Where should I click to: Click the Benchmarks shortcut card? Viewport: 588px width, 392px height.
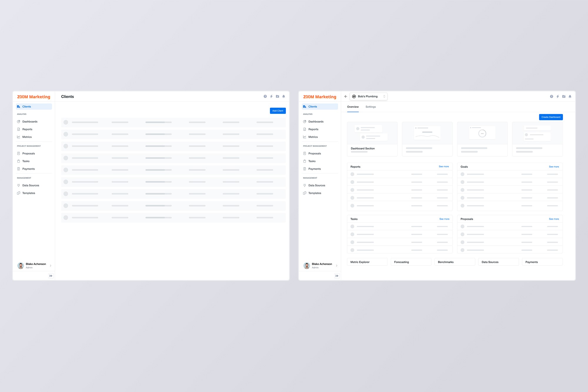click(x=455, y=262)
